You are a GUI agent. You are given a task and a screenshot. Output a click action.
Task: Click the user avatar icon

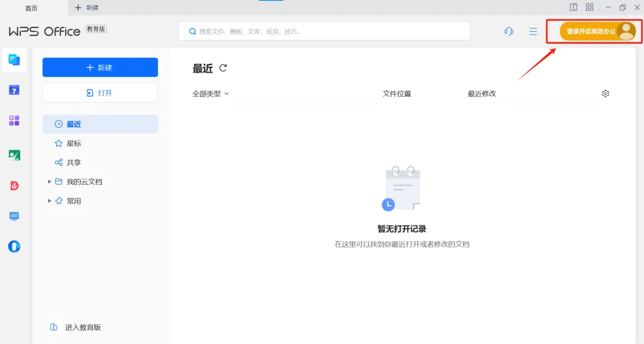tap(626, 31)
